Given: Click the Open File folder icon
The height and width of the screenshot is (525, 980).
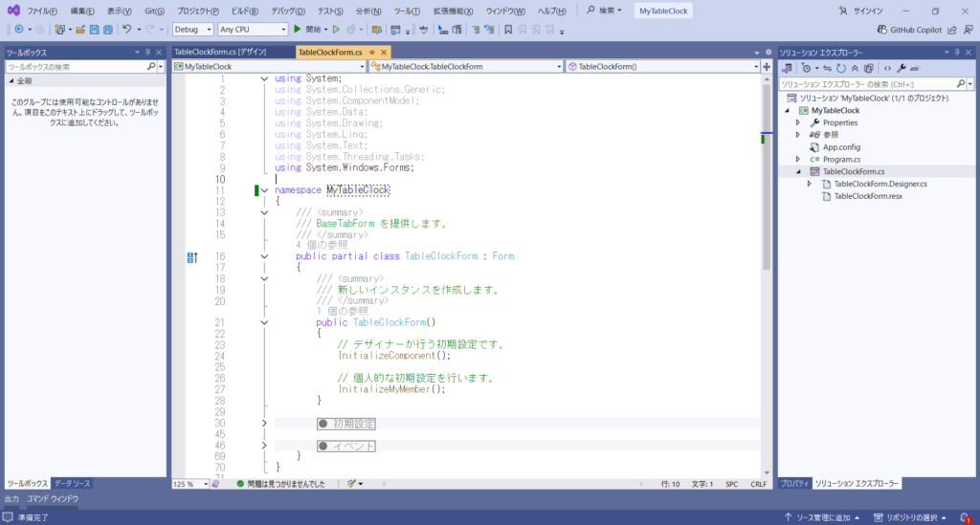Looking at the screenshot, I should pos(80,30).
